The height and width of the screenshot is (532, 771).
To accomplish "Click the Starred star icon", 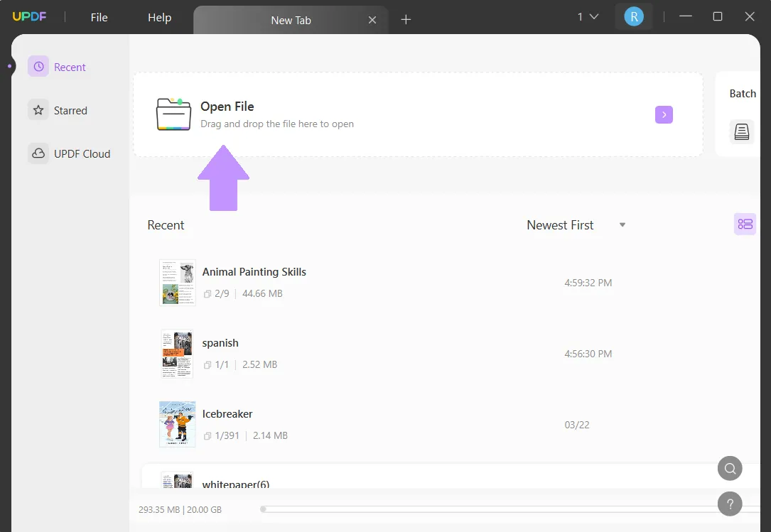I will click(38, 110).
